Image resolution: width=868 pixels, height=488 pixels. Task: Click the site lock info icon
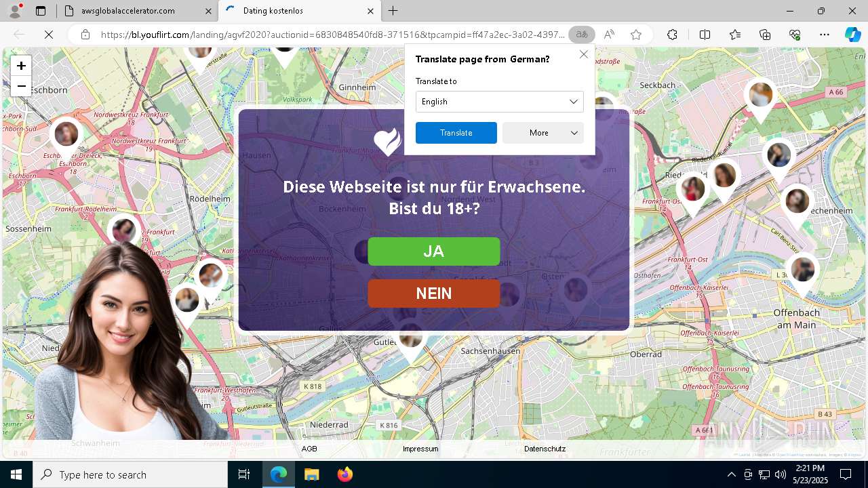tap(85, 35)
